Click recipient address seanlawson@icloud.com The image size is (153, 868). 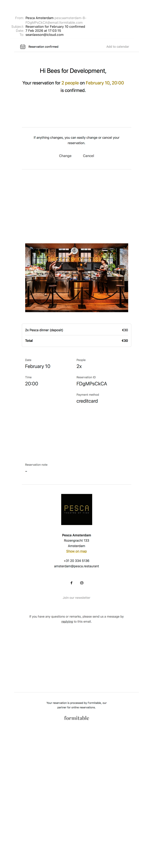[x=44, y=35]
